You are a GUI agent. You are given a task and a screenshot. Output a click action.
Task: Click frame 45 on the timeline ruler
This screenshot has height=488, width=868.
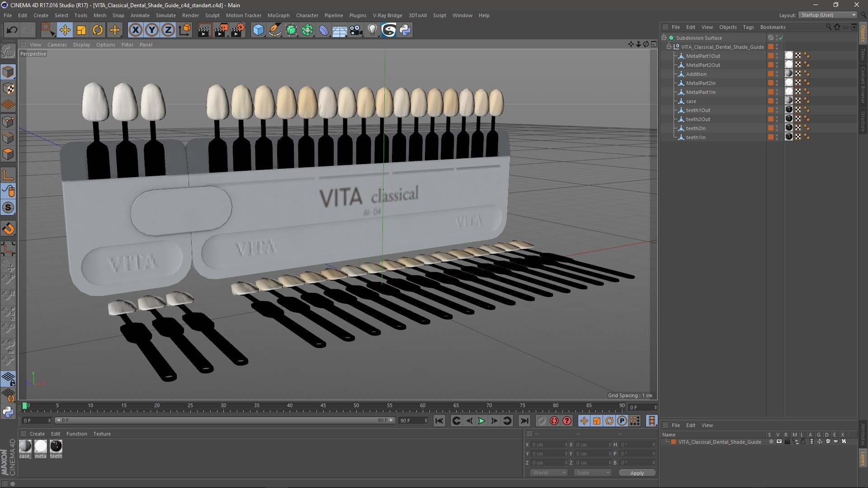click(323, 406)
